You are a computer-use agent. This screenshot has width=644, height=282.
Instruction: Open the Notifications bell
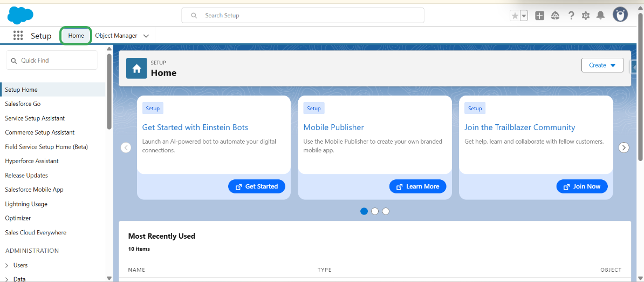600,16
